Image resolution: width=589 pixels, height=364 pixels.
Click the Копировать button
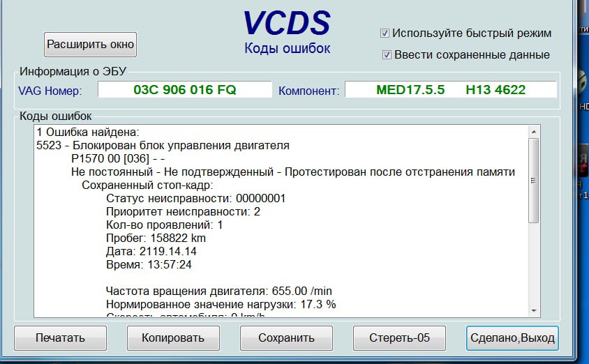coord(173,338)
